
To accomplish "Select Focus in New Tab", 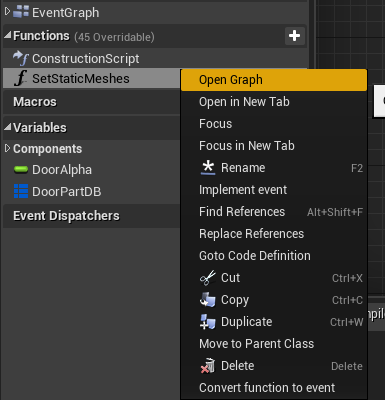I will pyautogui.click(x=274, y=146).
